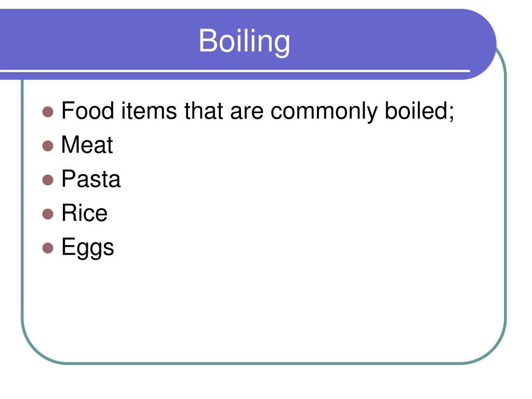This screenshot has height=399, width=532.
Task: Click the 'Boiling' slide title
Action: coord(244,41)
